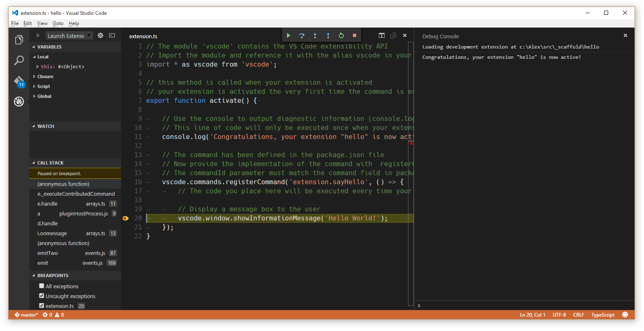Step over the current line

(x=302, y=36)
